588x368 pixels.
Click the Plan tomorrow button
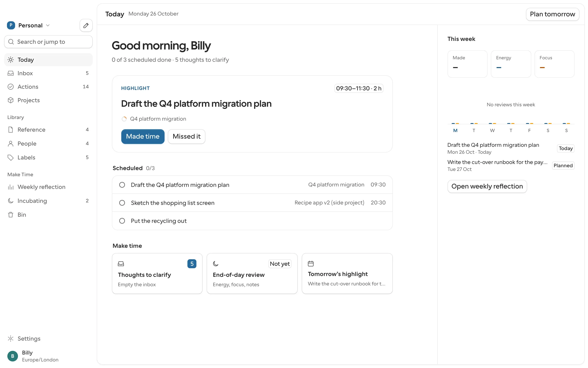pyautogui.click(x=552, y=14)
